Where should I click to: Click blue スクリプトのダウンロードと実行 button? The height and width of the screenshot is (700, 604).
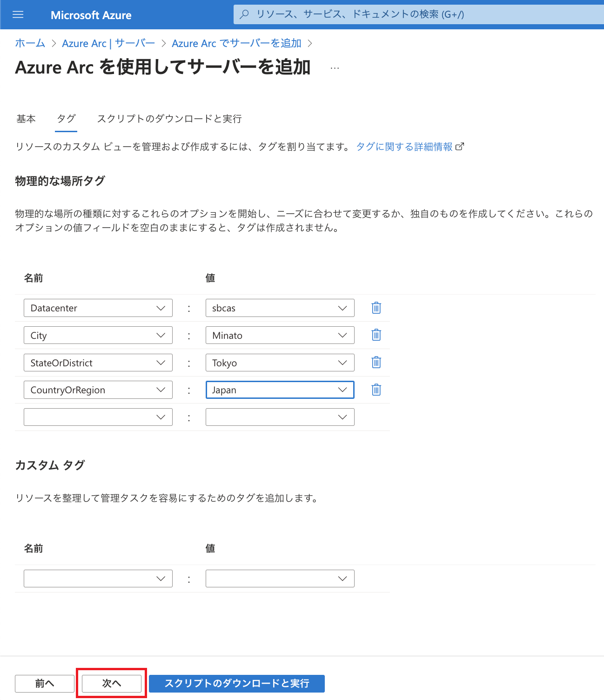point(237,683)
